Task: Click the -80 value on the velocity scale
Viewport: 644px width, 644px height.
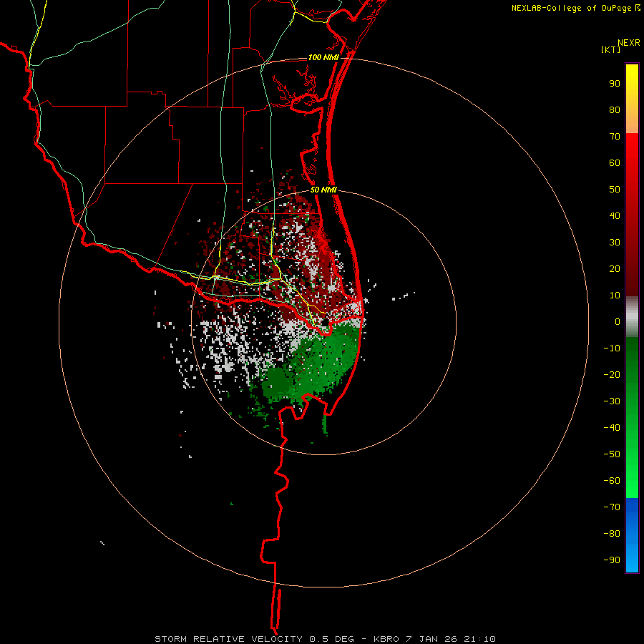Action: 612,534
